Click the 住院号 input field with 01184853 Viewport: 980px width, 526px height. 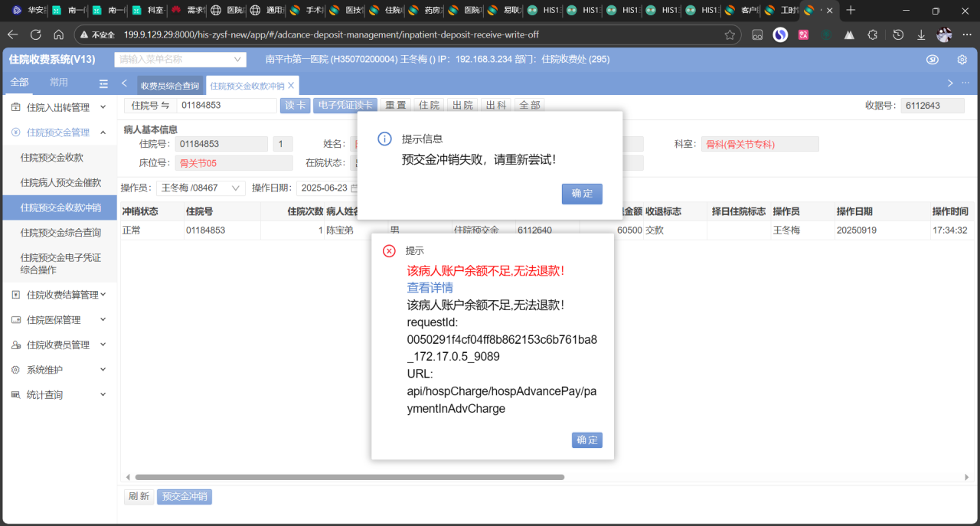pos(226,106)
